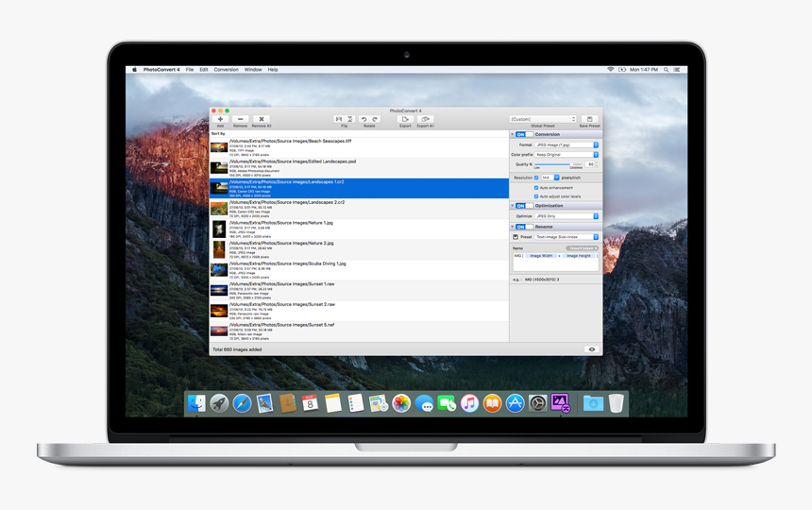The image size is (812, 510).
Task: Click the Save Preset disk icon
Action: pos(589,120)
